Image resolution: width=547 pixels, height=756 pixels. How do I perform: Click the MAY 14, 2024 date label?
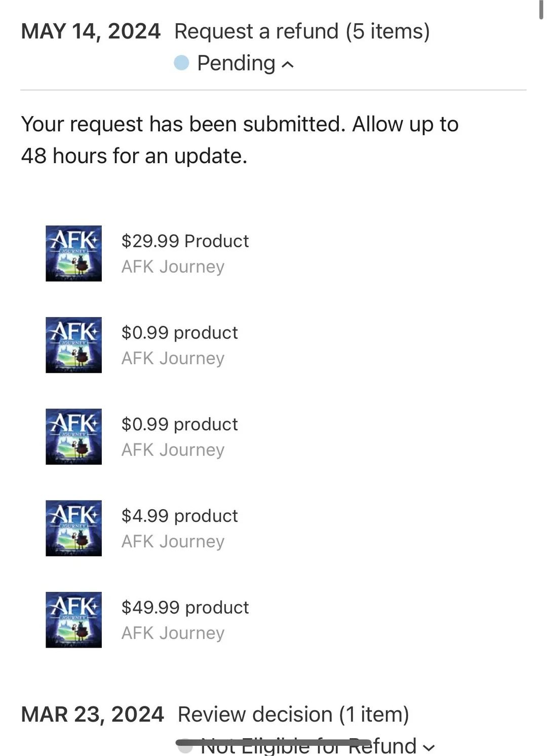click(x=91, y=31)
